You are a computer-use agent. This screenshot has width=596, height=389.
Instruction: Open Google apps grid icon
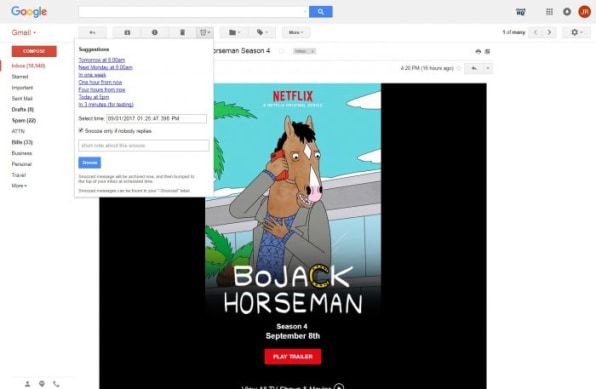[x=549, y=12]
